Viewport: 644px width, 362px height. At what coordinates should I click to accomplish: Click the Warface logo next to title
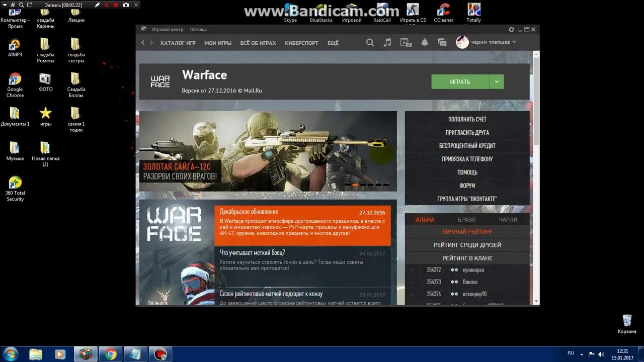[x=160, y=81]
